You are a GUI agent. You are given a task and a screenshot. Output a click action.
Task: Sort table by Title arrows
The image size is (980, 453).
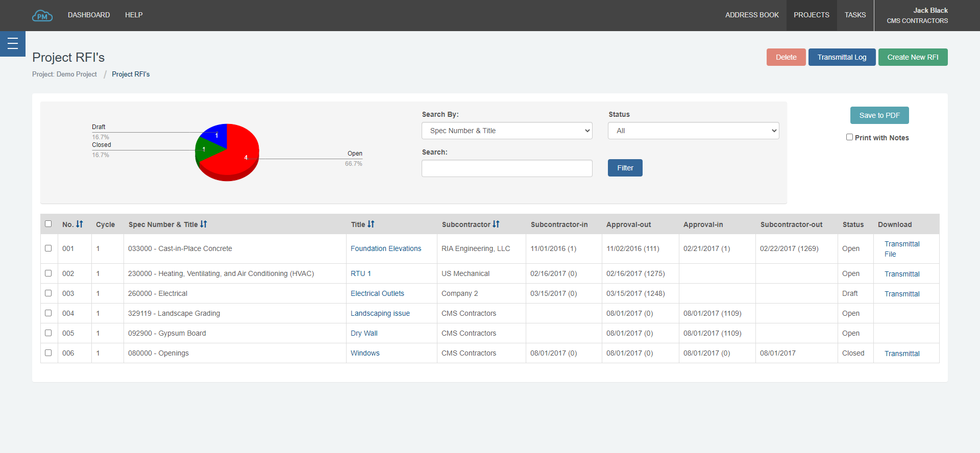[371, 224]
